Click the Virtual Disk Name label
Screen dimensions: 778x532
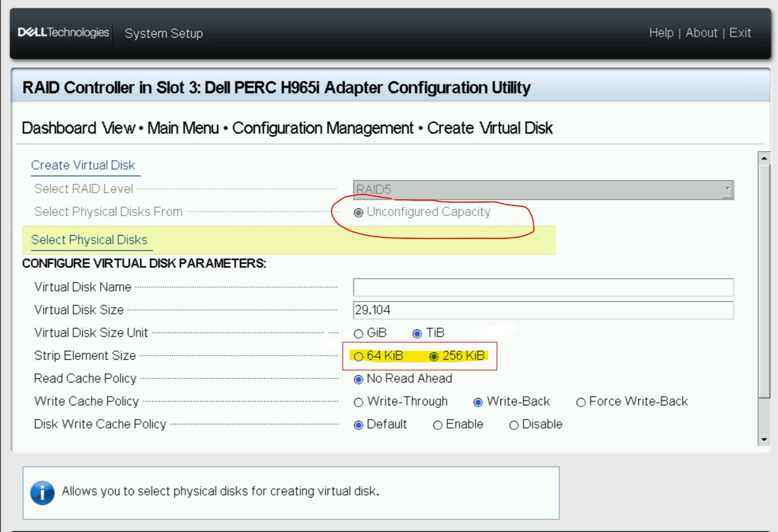82,287
